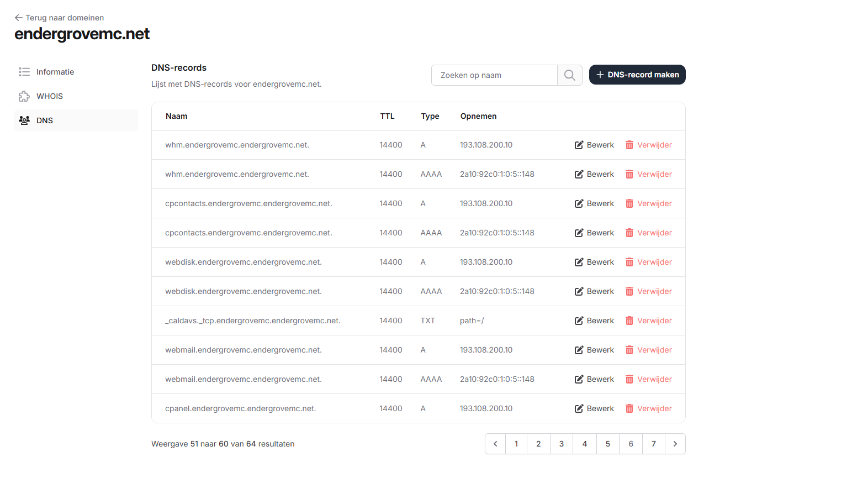Focus the Zoeken op naam search field
This screenshot has width=868, height=504.
[494, 75]
